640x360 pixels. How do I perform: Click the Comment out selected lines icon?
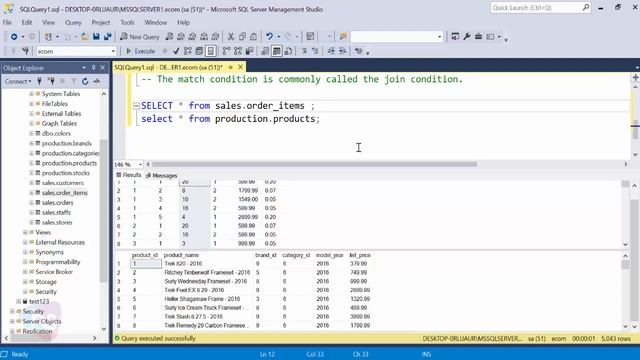[304, 51]
